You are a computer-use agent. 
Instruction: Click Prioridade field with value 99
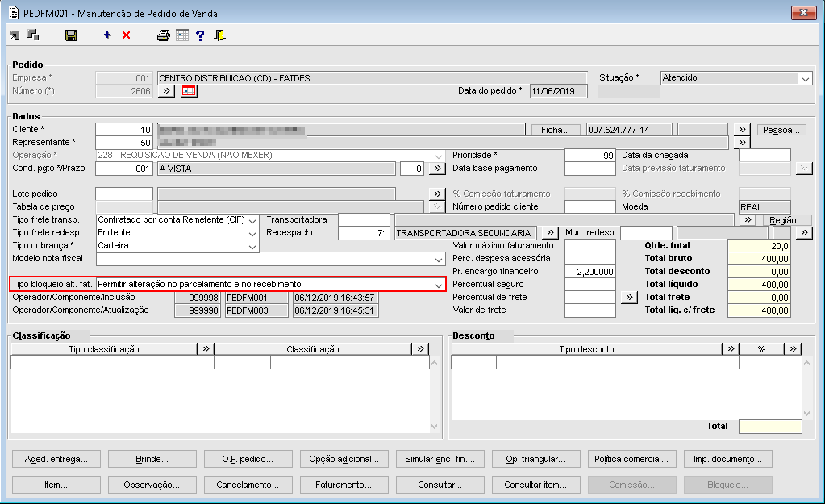point(590,156)
